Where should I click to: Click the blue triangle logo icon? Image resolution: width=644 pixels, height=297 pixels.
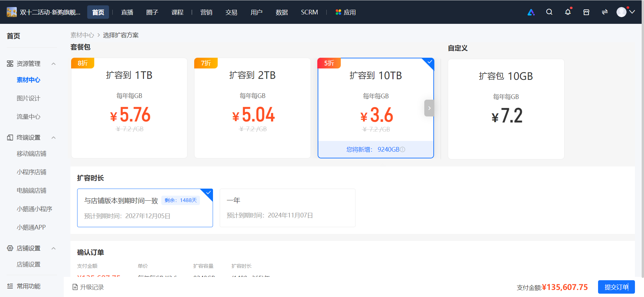pyautogui.click(x=531, y=12)
